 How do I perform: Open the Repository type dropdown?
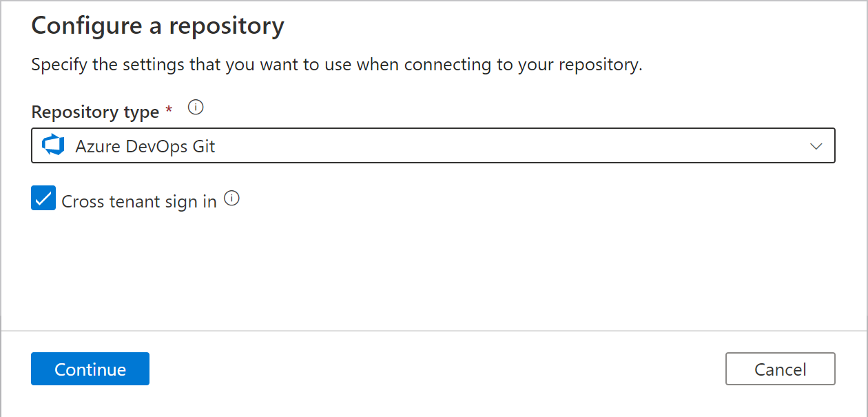(433, 145)
